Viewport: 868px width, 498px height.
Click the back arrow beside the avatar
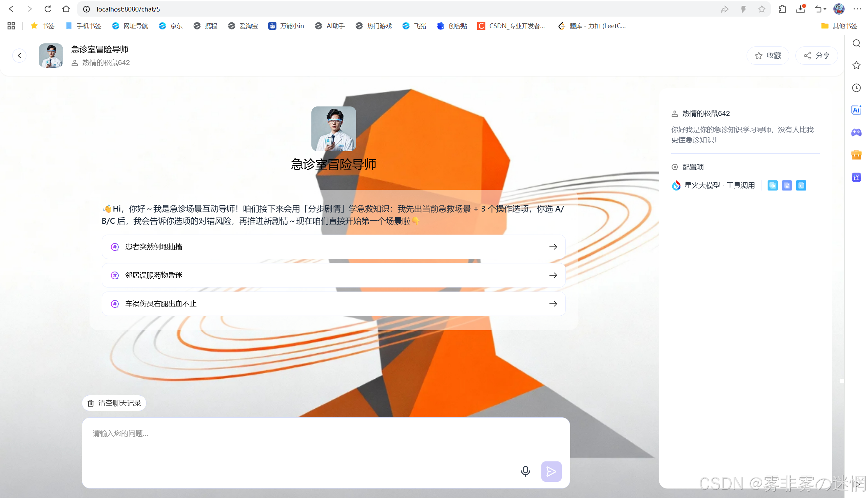click(19, 55)
